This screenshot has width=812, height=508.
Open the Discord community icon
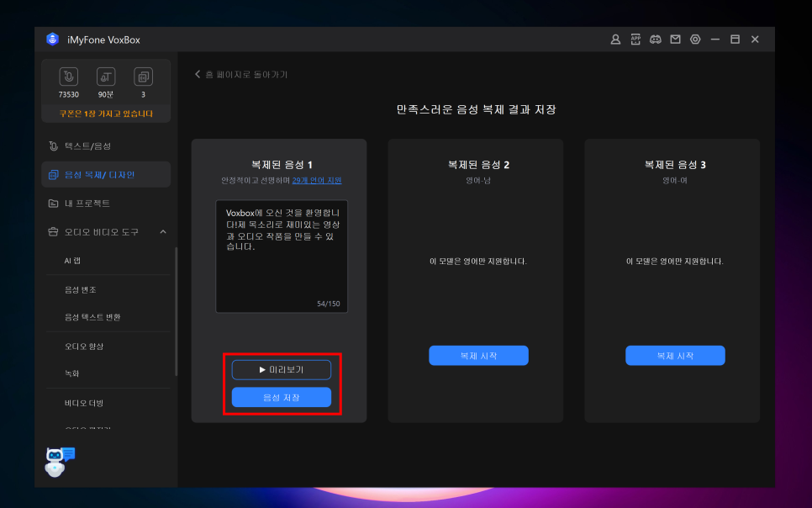click(x=656, y=40)
